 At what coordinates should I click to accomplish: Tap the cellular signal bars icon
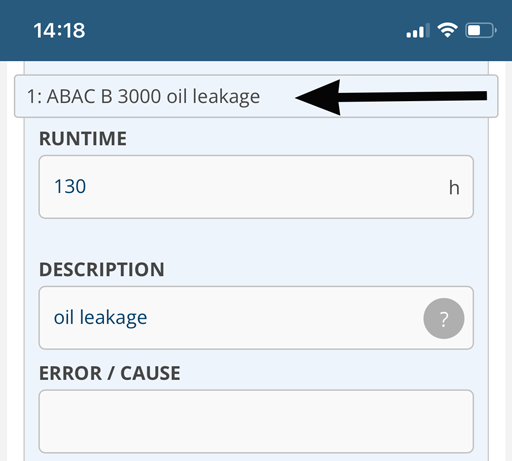[418, 31]
